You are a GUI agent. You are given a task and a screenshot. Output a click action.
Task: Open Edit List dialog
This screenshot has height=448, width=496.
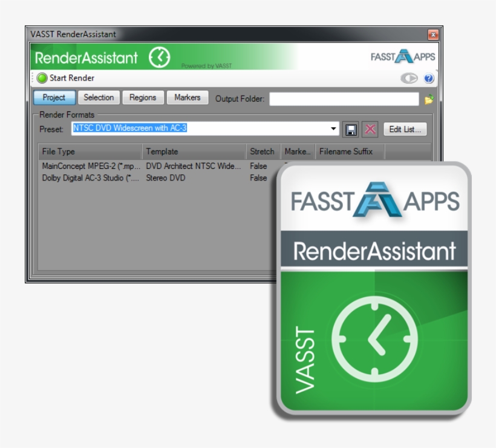405,128
